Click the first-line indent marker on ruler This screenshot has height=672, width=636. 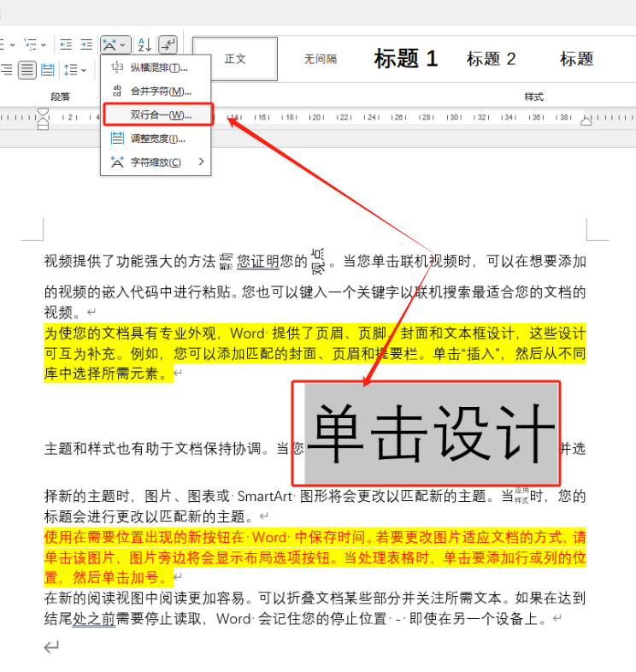click(x=43, y=113)
